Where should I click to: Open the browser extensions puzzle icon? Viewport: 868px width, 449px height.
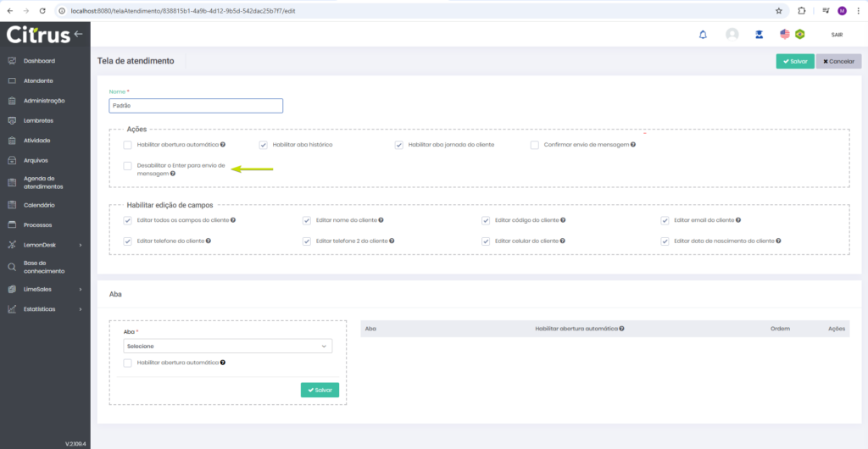coord(801,11)
